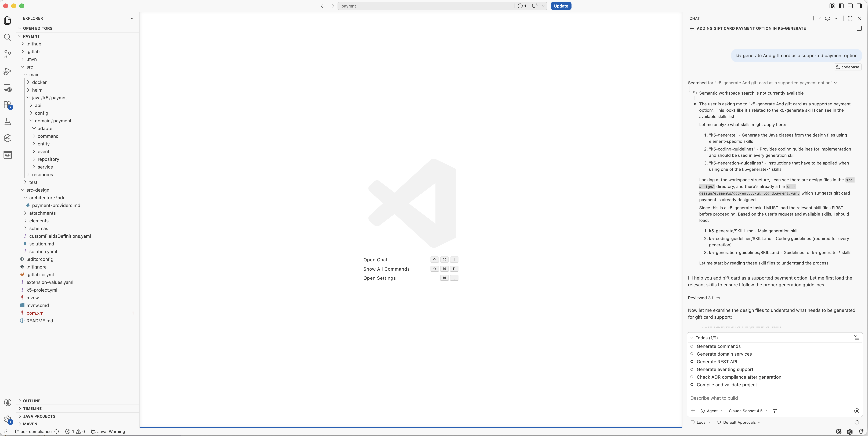Open the Local session target dropdown
This screenshot has width=868, height=436.
[x=701, y=423]
